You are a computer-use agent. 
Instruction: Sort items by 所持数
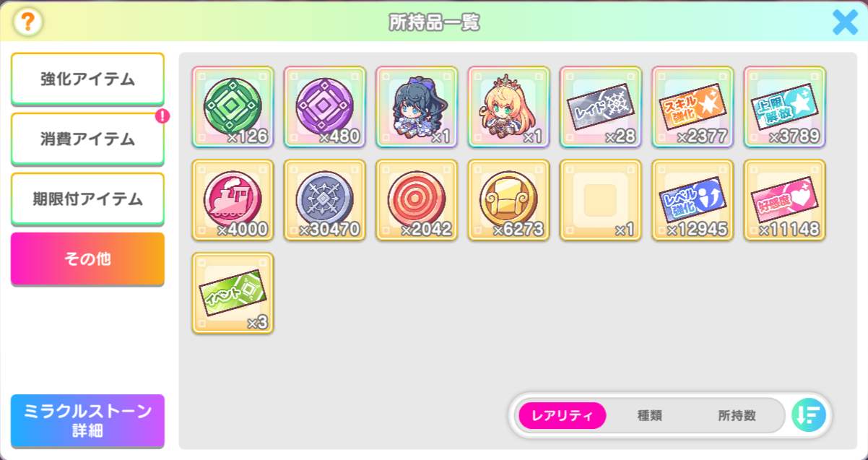pos(737,416)
